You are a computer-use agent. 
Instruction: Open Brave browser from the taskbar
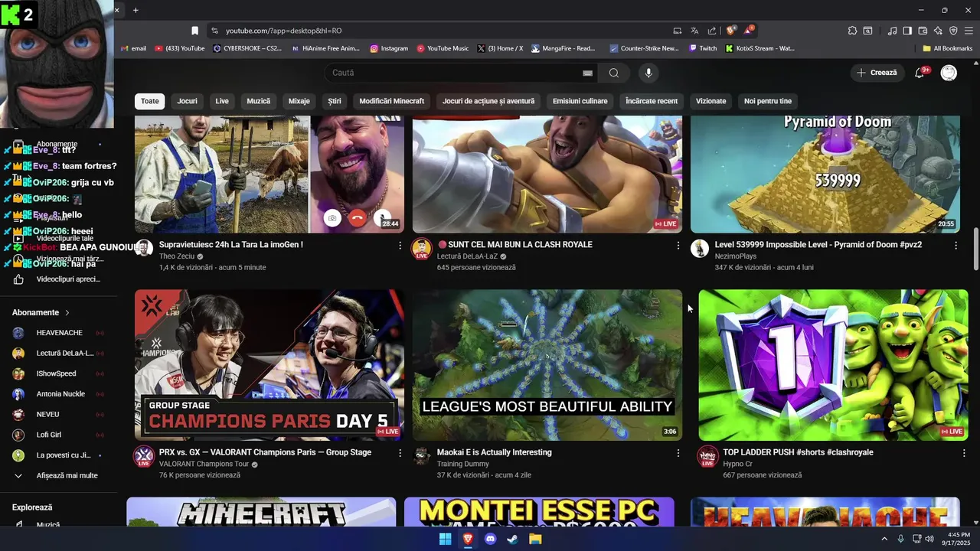tap(468, 539)
